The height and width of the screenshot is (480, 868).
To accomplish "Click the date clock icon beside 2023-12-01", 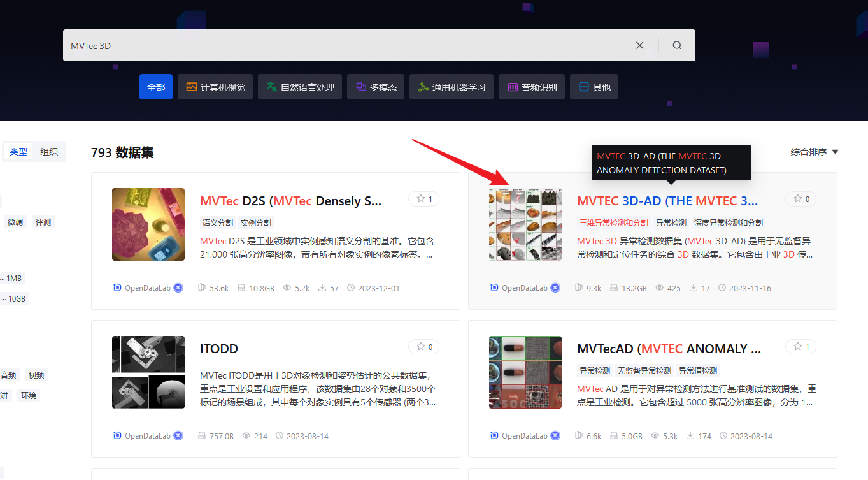I will 351,288.
